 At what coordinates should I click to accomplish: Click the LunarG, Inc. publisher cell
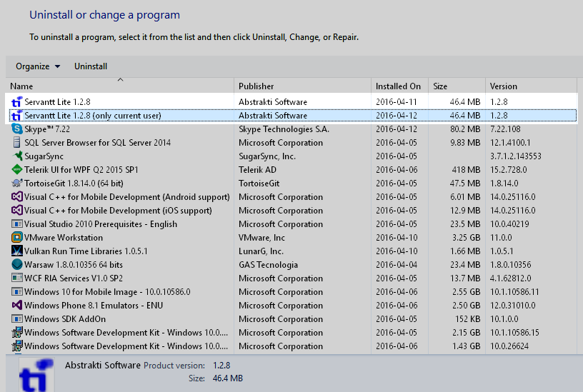click(x=261, y=251)
